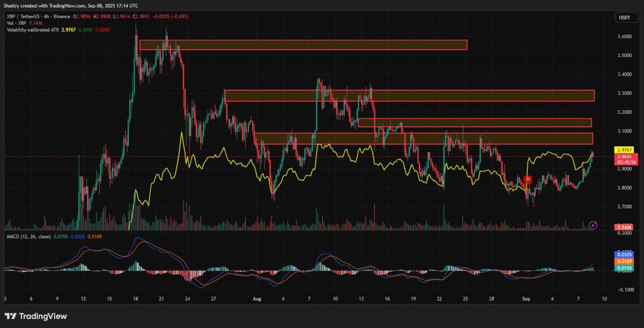Viewport: 644px width, 328px height.
Task: Open the USDT currency selector
Action: point(624,17)
